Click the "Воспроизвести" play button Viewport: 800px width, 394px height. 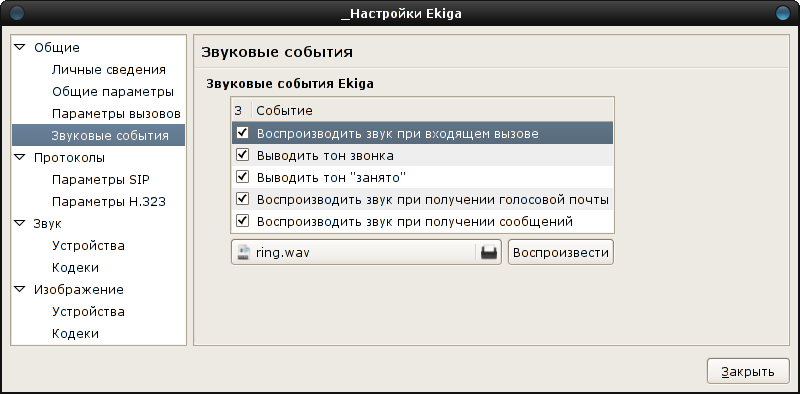point(561,252)
